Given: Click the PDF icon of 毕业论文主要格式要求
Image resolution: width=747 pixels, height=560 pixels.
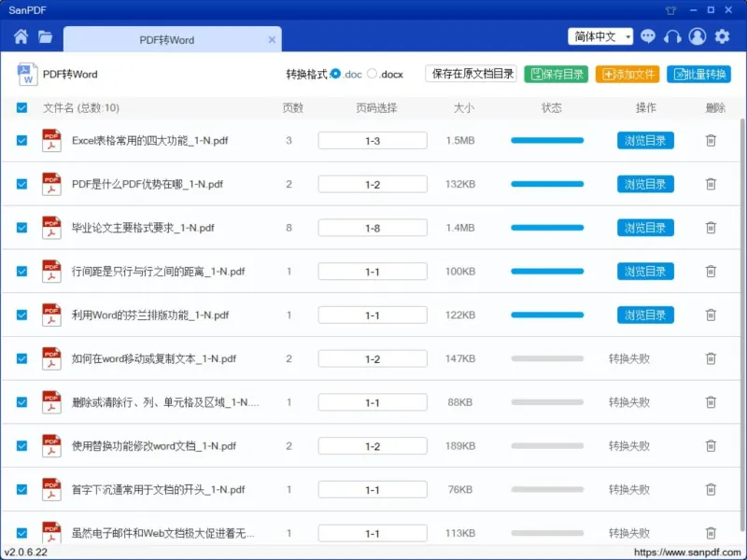Looking at the screenshot, I should [x=51, y=228].
